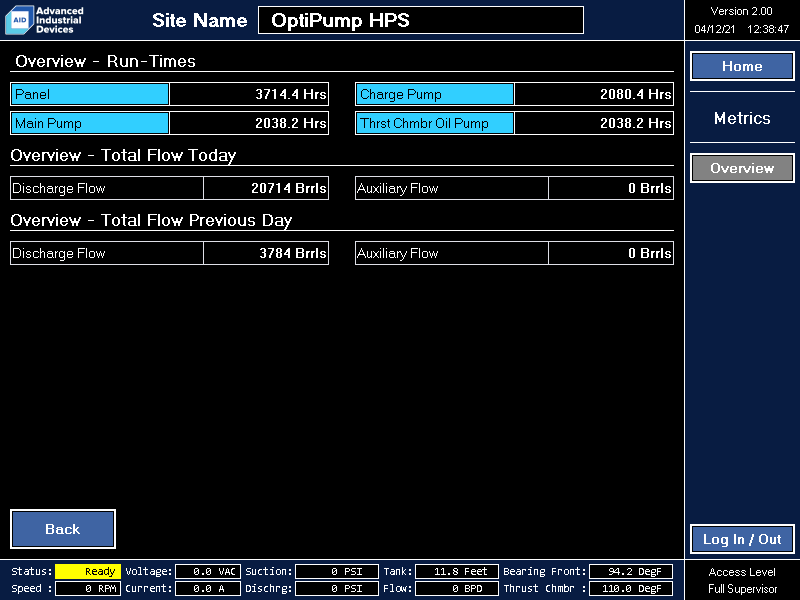This screenshot has width=800, height=600.
Task: Click the yellow Ready status indicator
Action: tap(88, 571)
